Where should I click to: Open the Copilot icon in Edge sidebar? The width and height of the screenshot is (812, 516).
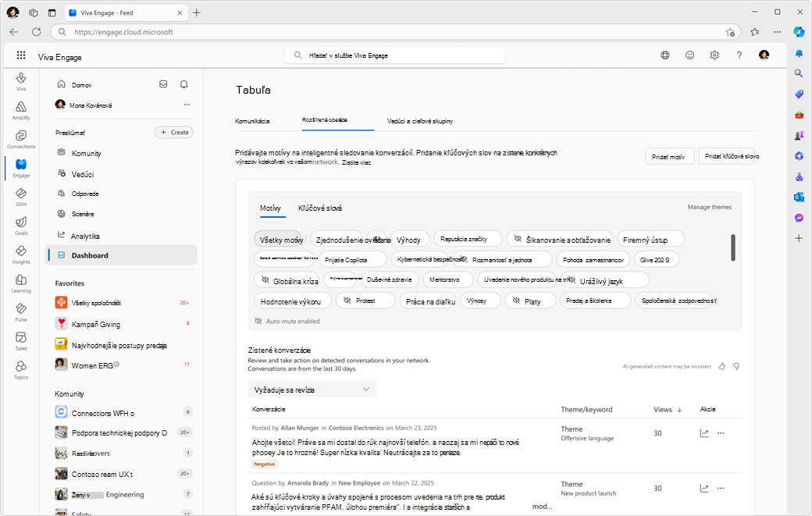799,31
